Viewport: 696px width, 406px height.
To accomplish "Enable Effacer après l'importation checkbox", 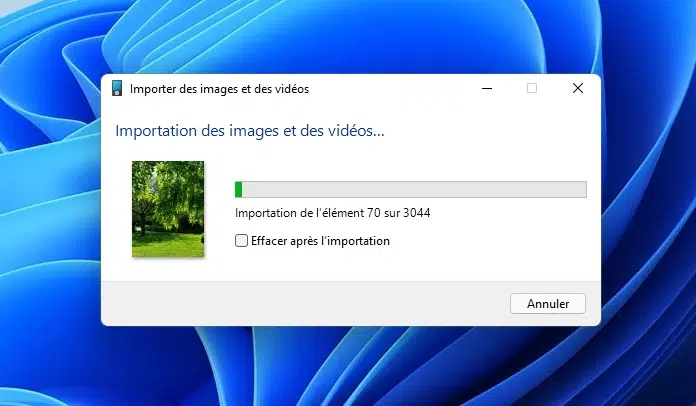I will click(241, 240).
